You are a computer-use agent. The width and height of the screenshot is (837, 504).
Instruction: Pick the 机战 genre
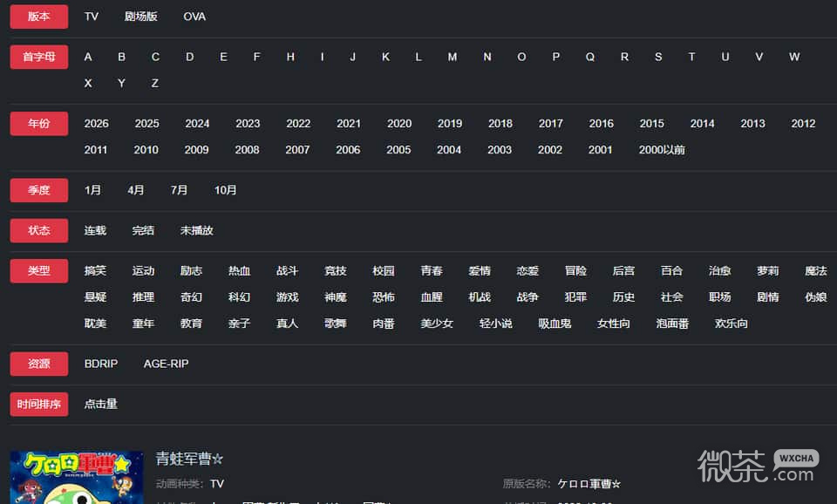(x=480, y=296)
